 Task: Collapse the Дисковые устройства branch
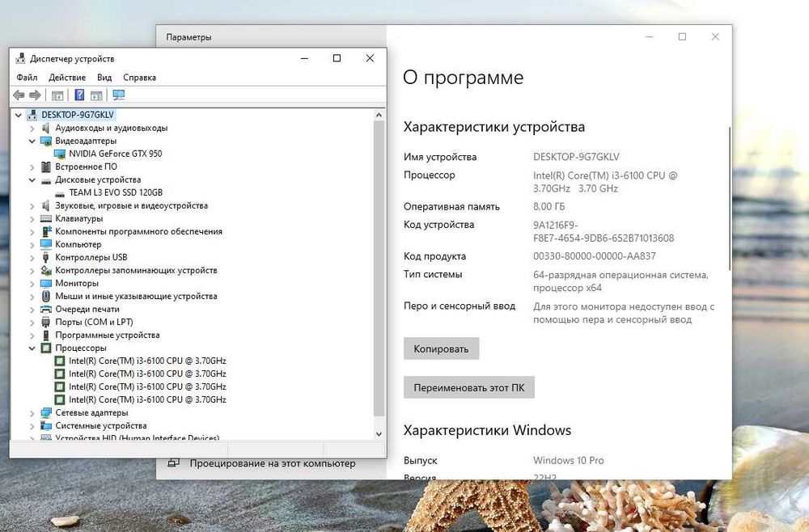point(32,180)
